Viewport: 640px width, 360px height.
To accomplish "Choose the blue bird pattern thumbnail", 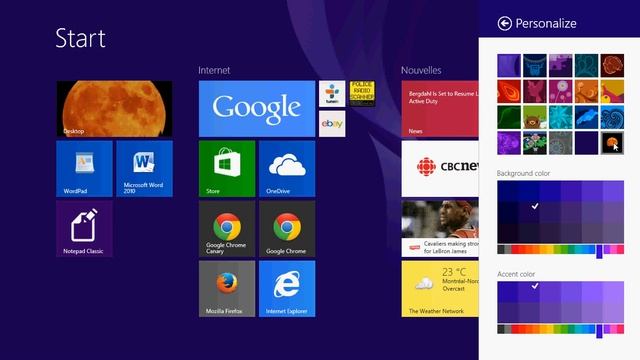I will 587,117.
